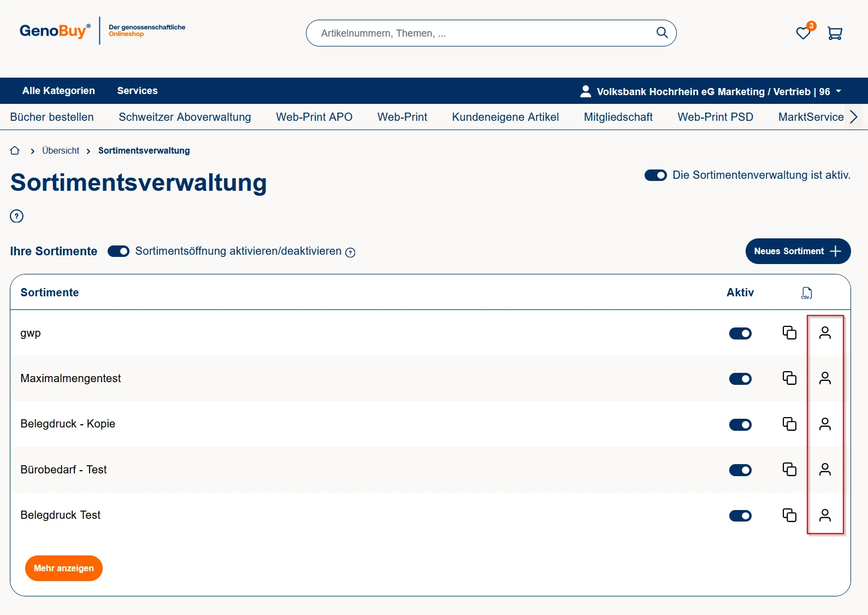The width and height of the screenshot is (868, 615).
Task: Deactivate the Belegdruck - Kopie Sortiment
Action: pos(740,425)
